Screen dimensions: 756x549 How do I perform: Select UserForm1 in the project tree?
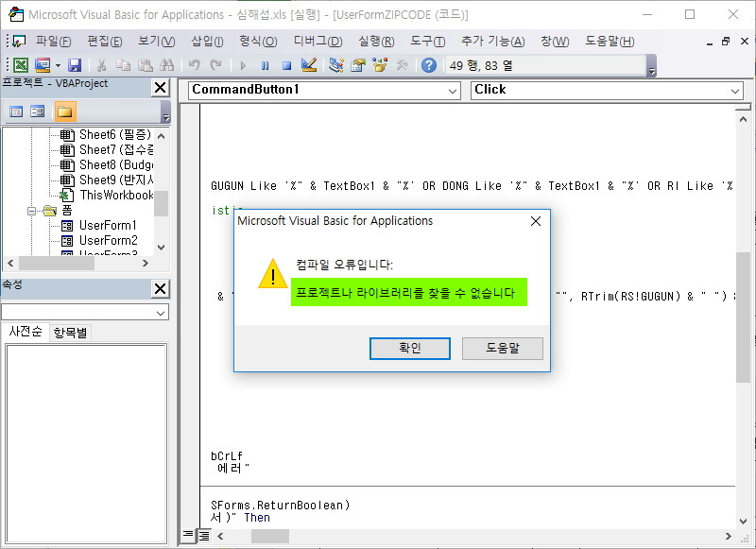tap(108, 225)
